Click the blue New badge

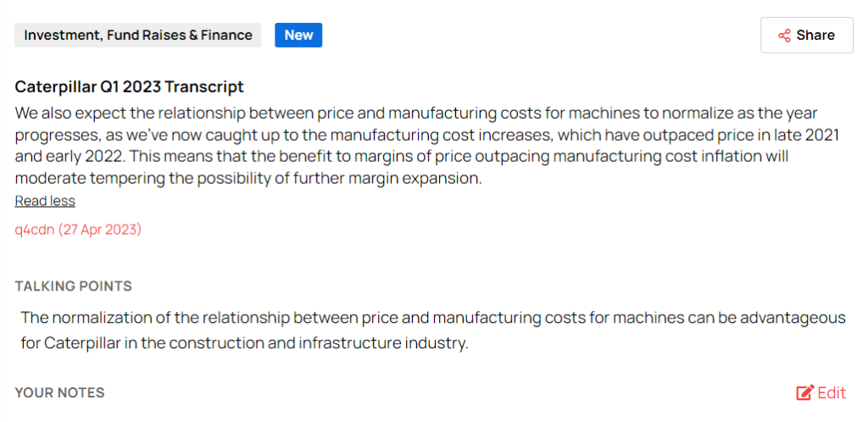click(x=298, y=35)
